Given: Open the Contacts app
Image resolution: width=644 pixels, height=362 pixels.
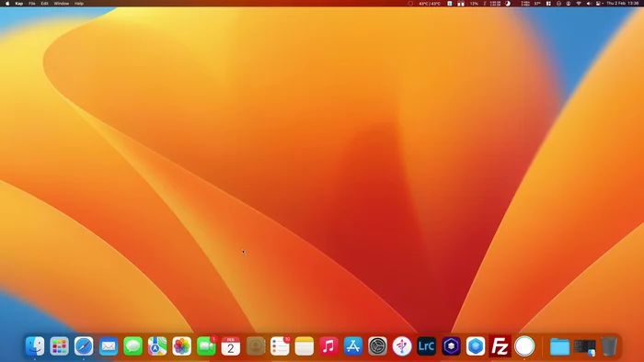Looking at the screenshot, I should [x=256, y=346].
